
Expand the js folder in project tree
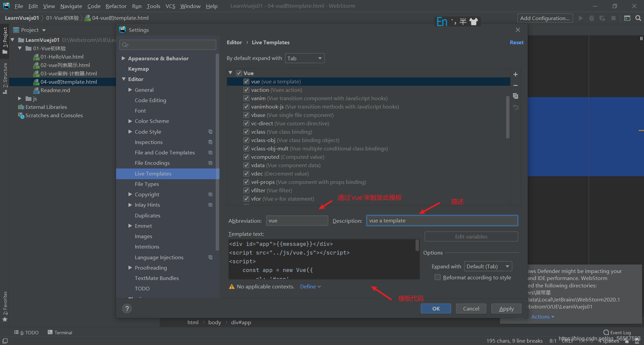tap(19, 98)
